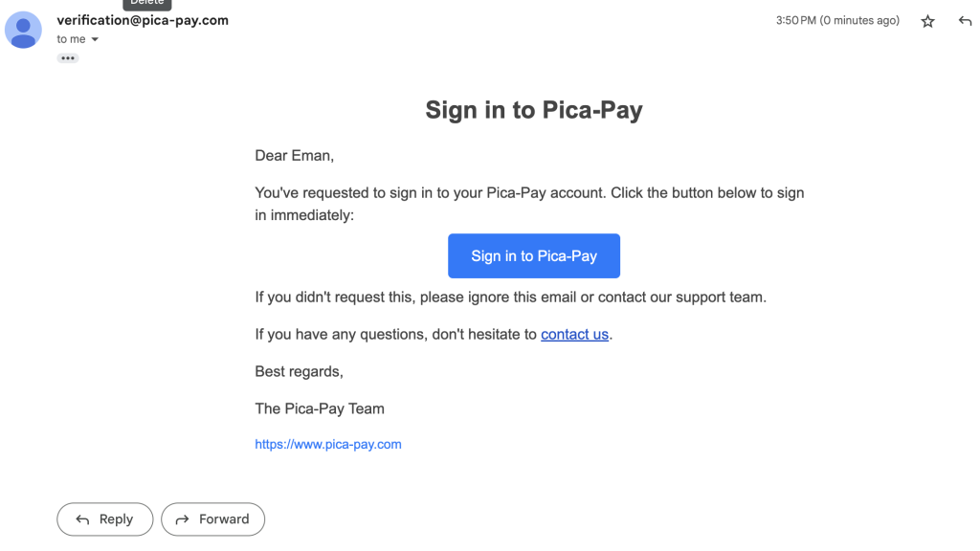Click the sender address verification@pica-pay.com

coord(143,20)
